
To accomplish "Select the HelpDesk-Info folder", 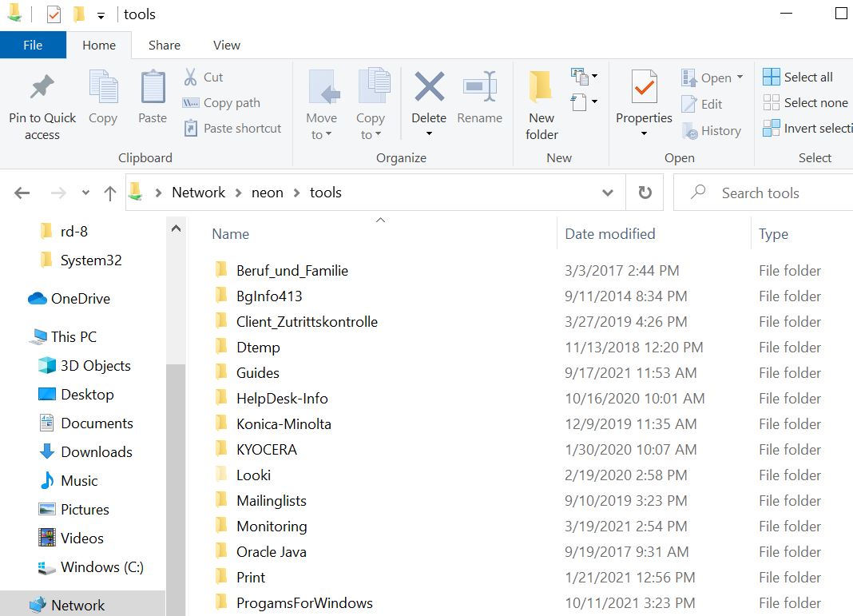I will [282, 399].
